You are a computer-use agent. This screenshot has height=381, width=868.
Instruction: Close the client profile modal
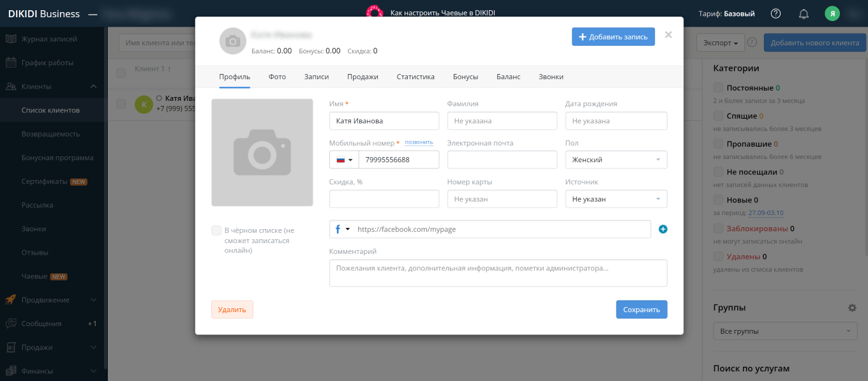[x=668, y=35]
